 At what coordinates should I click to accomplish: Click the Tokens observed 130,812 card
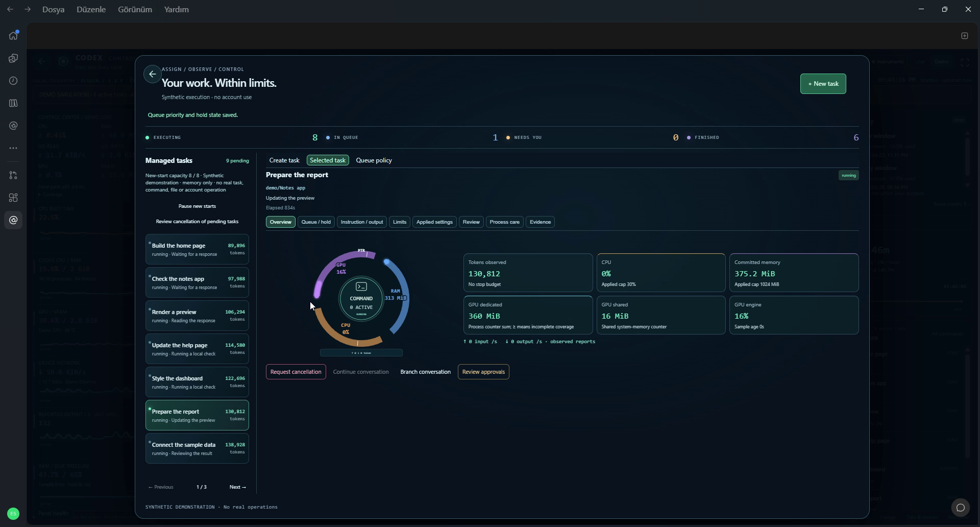point(528,273)
